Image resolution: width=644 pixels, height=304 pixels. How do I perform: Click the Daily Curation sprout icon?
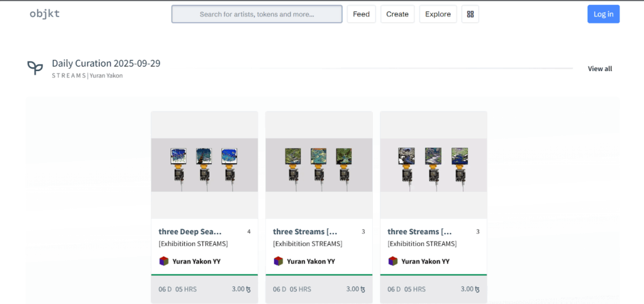(35, 68)
